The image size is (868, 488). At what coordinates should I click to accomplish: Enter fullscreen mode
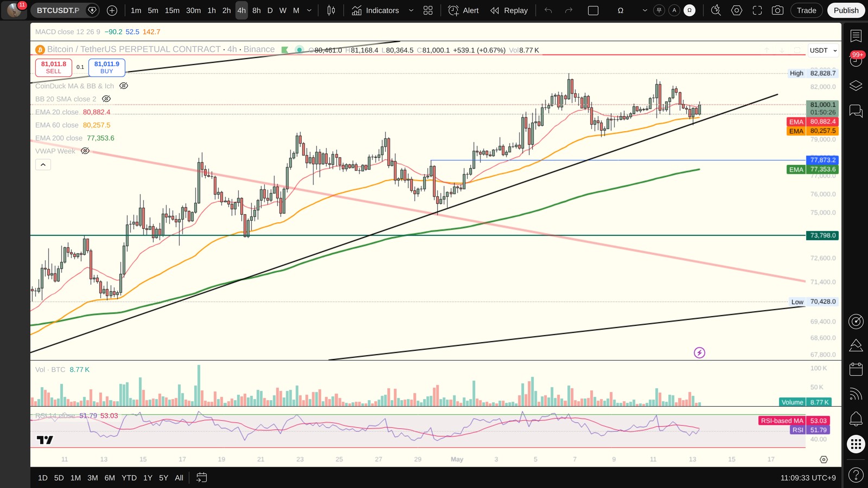click(x=757, y=10)
